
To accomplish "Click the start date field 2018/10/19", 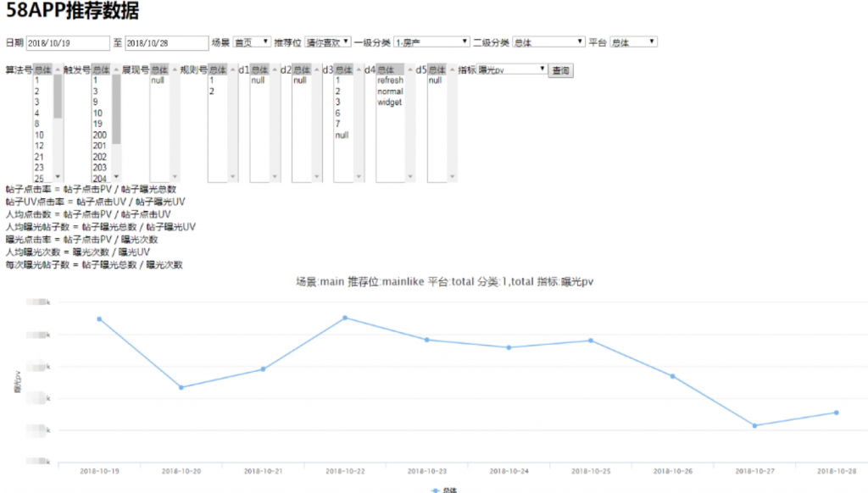I will [x=68, y=42].
